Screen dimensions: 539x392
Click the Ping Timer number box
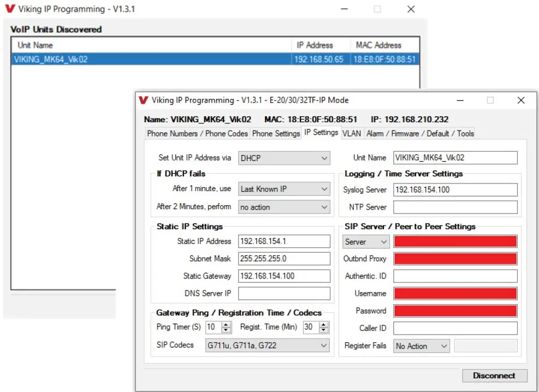(214, 327)
